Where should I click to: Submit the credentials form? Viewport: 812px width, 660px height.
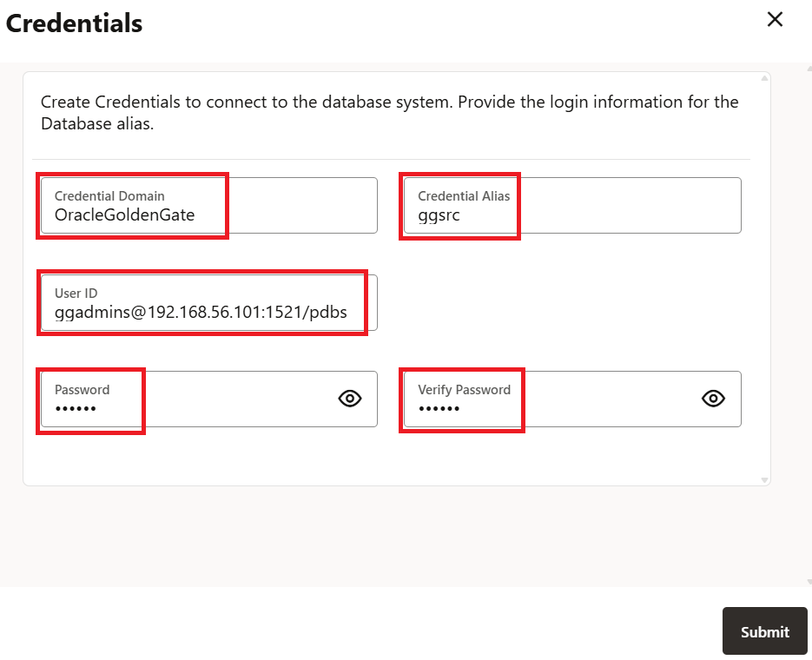[x=764, y=631]
